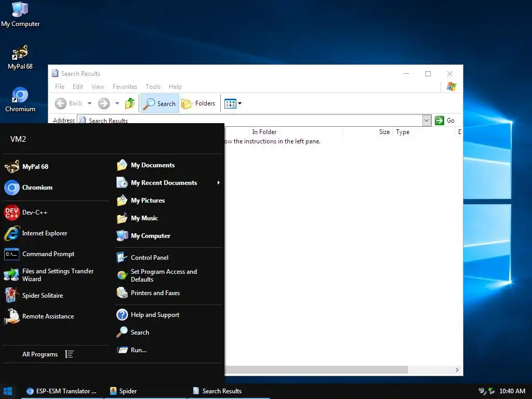Toggle the Search pane button
The width and height of the screenshot is (532, 399).
[160, 103]
